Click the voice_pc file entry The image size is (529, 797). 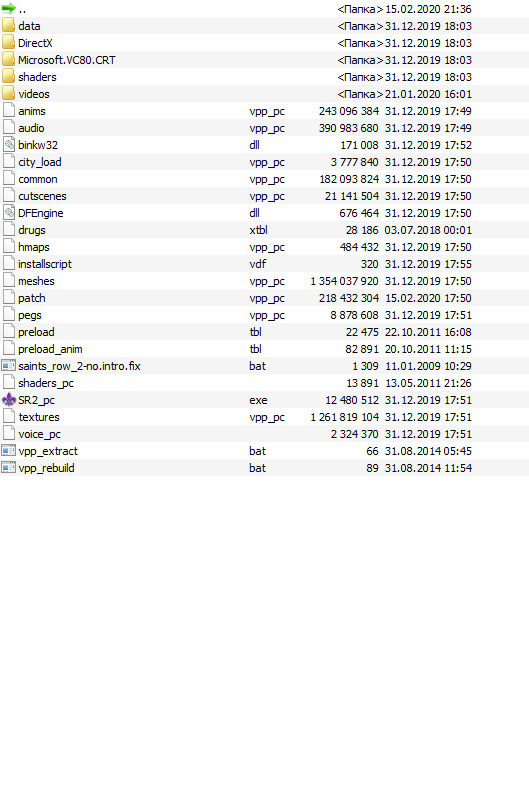coord(264,434)
